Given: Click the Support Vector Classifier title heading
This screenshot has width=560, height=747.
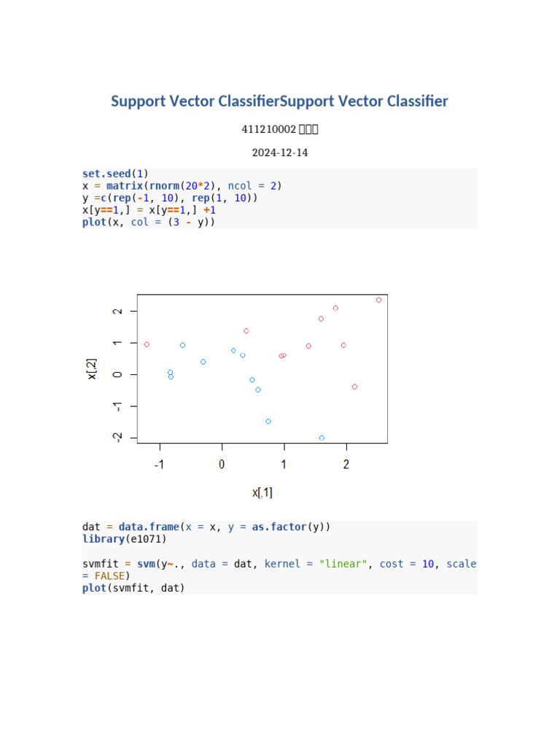Looking at the screenshot, I should point(279,101).
